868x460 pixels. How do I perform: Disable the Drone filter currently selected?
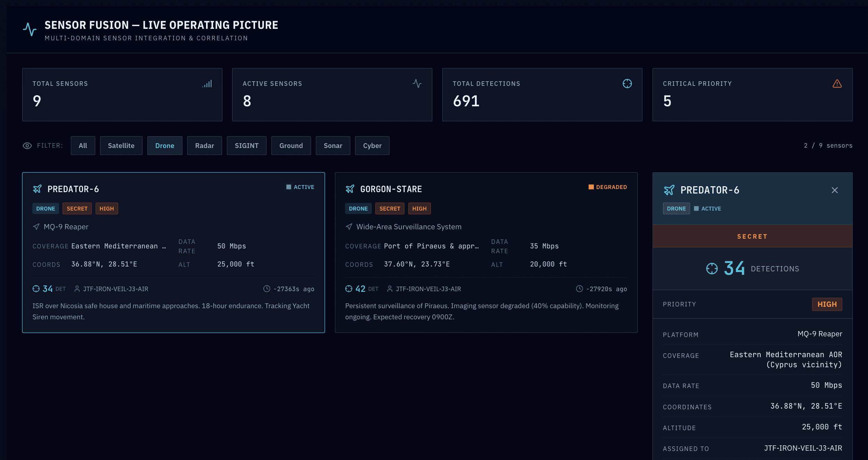click(x=165, y=145)
